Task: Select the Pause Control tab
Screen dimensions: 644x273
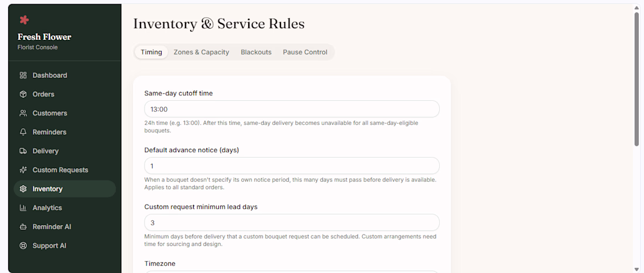Action: coord(305,52)
